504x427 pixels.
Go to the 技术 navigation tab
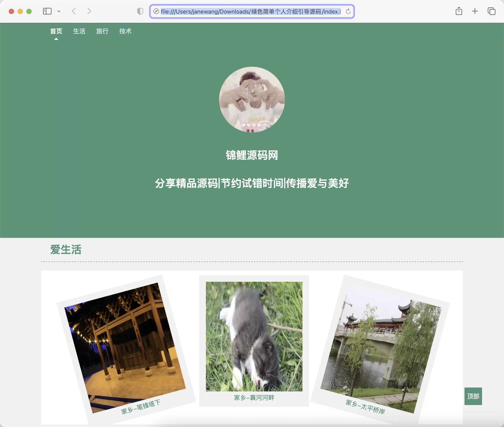click(125, 31)
